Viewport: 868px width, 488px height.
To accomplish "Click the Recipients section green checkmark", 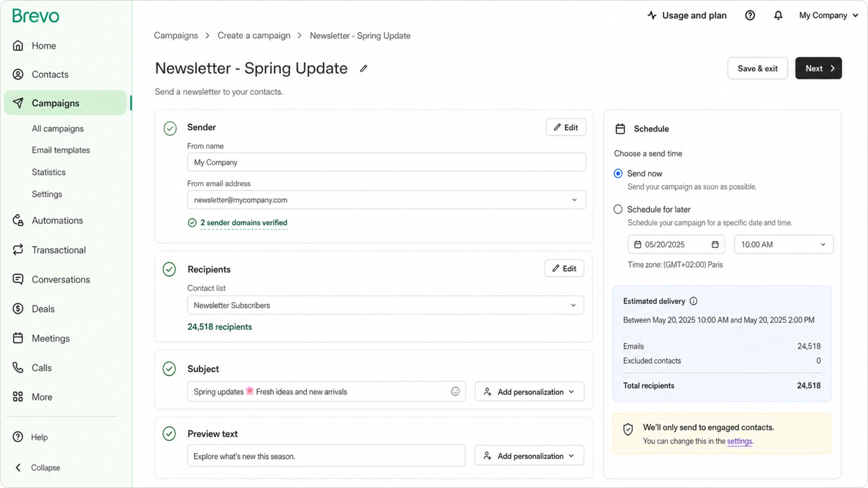I will [169, 269].
